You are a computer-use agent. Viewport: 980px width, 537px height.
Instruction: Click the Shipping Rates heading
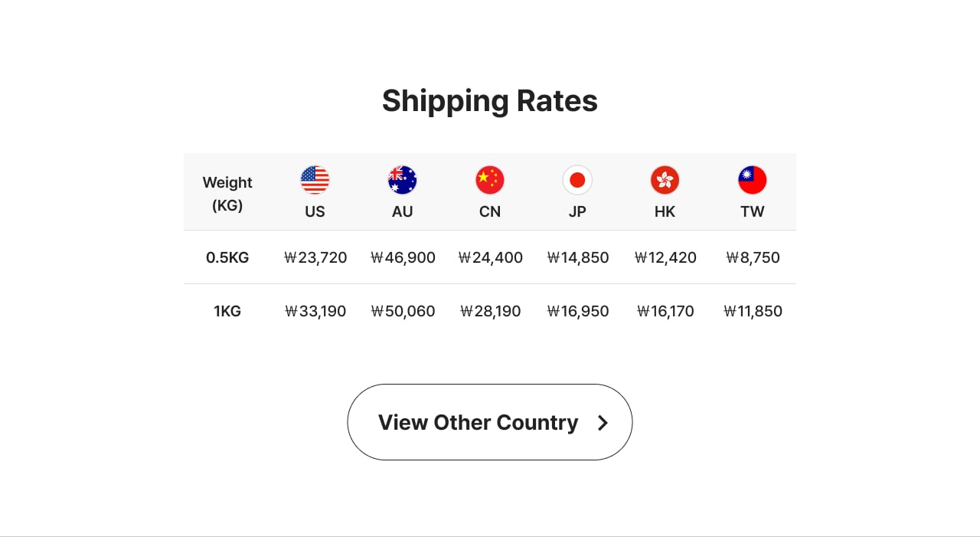490,100
